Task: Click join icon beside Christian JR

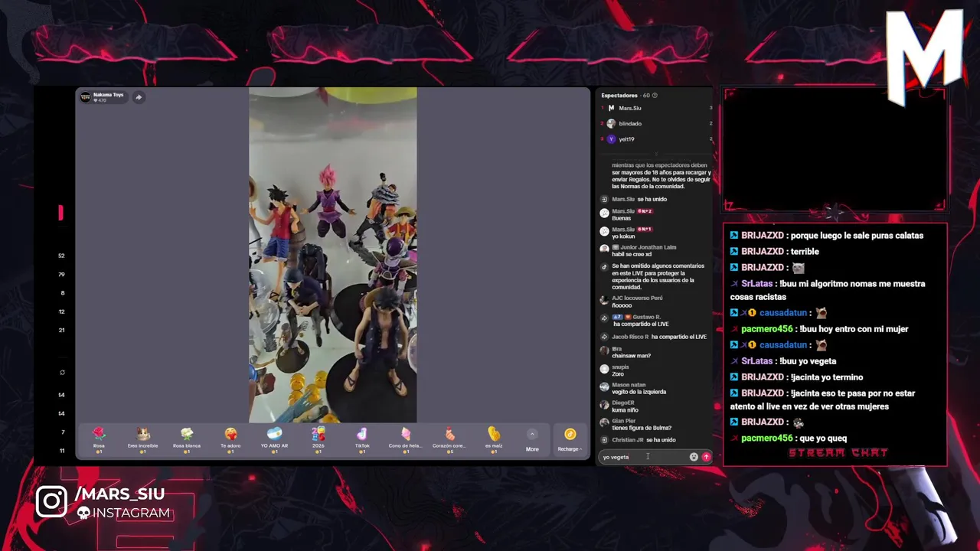Action: [604, 440]
